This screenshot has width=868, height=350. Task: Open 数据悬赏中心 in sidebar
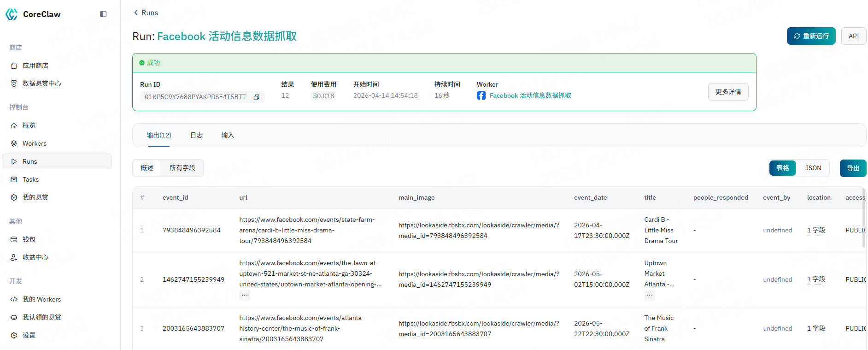click(41, 83)
